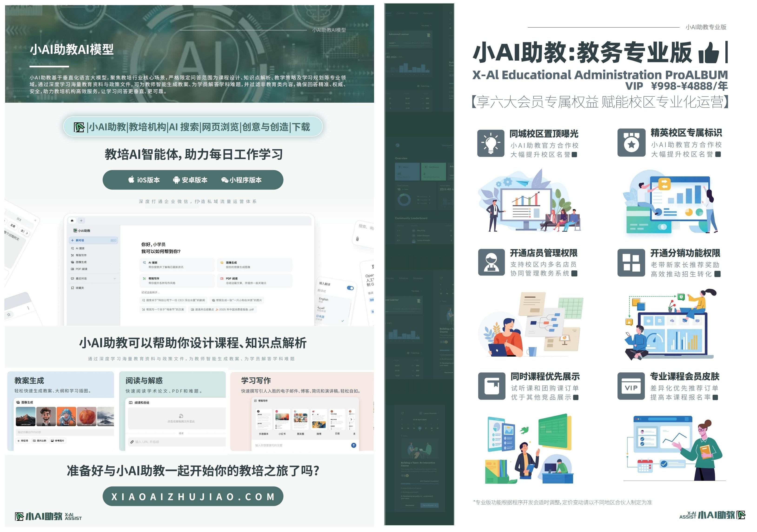Select AI 搜索 in the sidebar
757x532 pixels.
pyautogui.click(x=80, y=248)
